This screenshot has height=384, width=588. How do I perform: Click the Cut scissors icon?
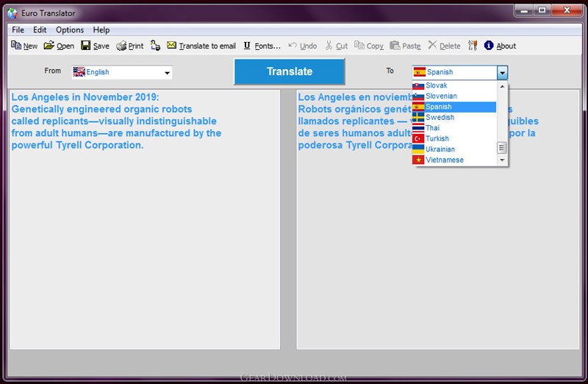click(329, 46)
